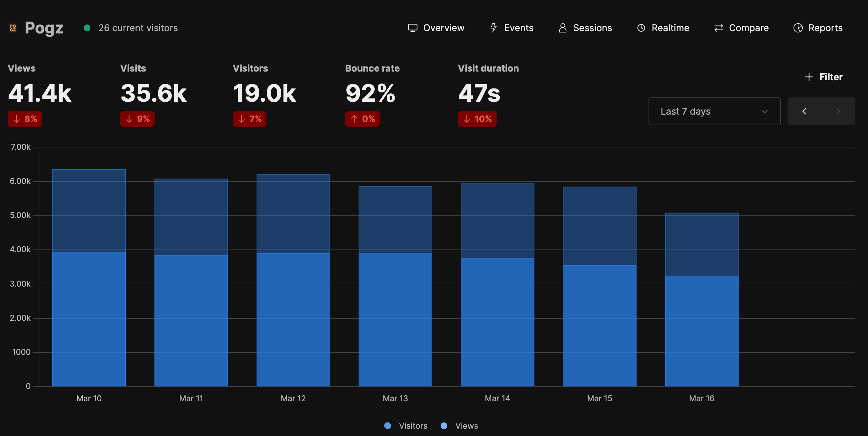Image resolution: width=868 pixels, height=436 pixels.
Task: Click the Overview monitor icon
Action: pos(412,27)
